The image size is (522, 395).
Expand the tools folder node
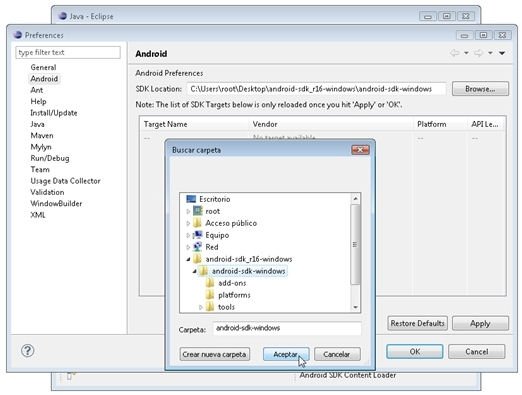pyautogui.click(x=201, y=307)
